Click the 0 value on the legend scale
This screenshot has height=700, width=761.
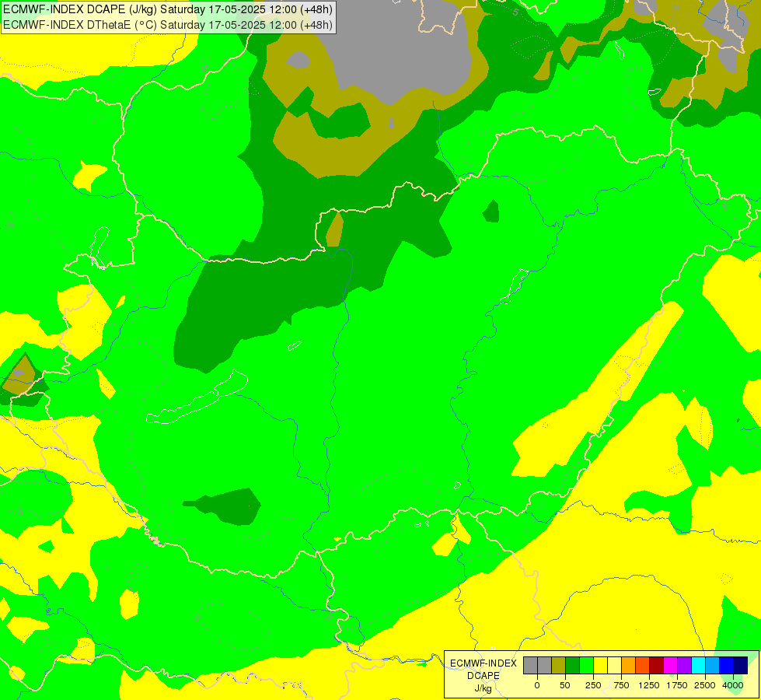tap(537, 685)
